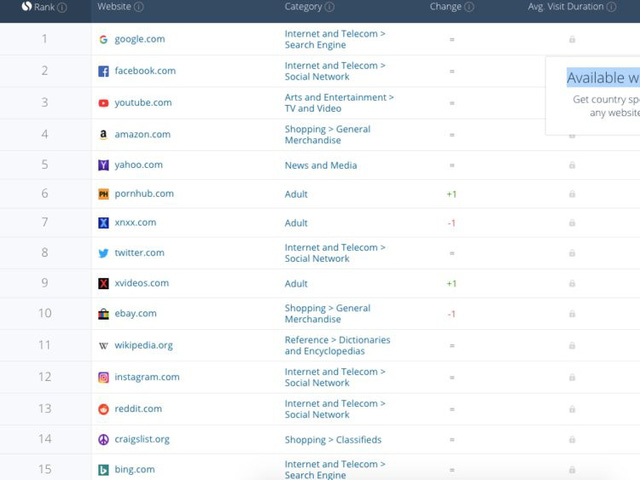Viewport: 640px width, 480px height.
Task: Open 'News and Media' category link
Action: (321, 165)
